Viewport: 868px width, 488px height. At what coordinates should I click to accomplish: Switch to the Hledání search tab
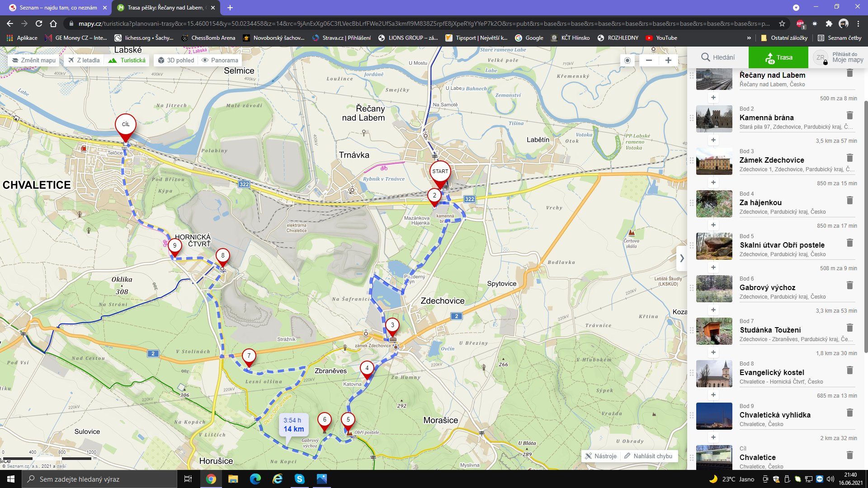pos(717,57)
